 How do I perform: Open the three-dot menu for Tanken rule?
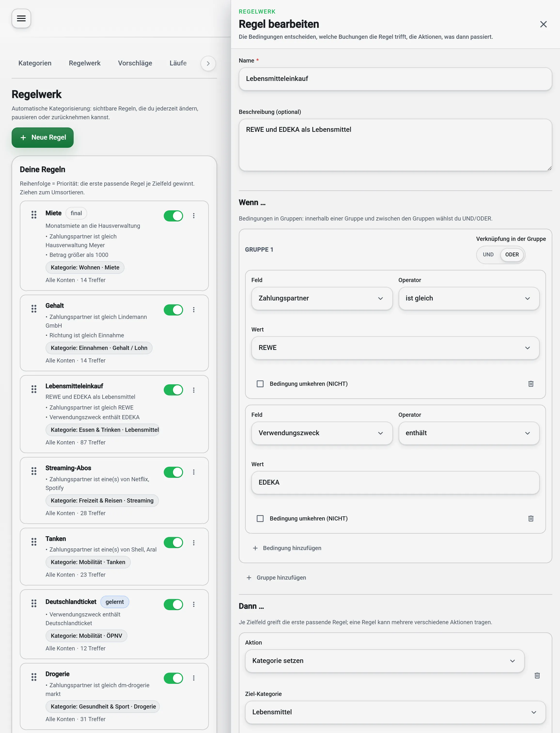194,543
